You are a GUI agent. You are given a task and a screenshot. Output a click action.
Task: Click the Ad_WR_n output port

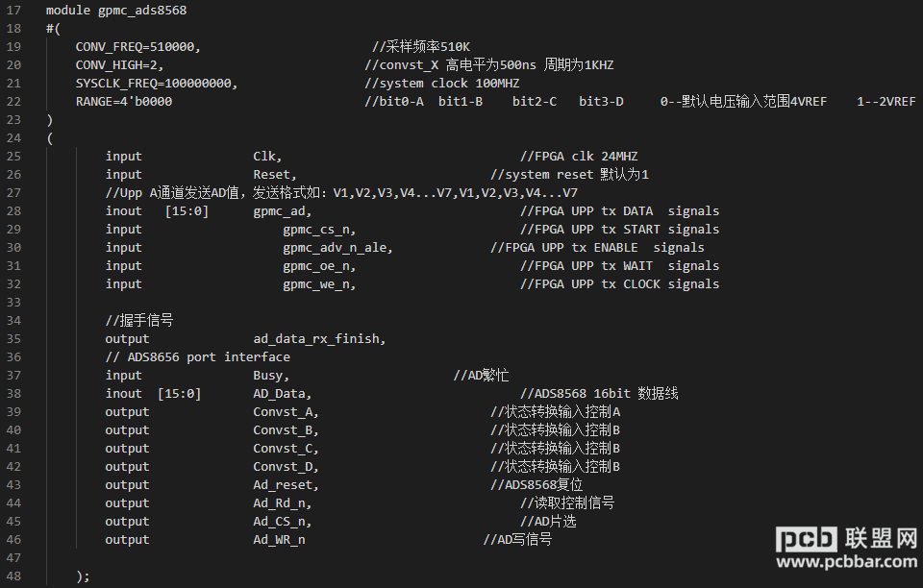(x=279, y=540)
